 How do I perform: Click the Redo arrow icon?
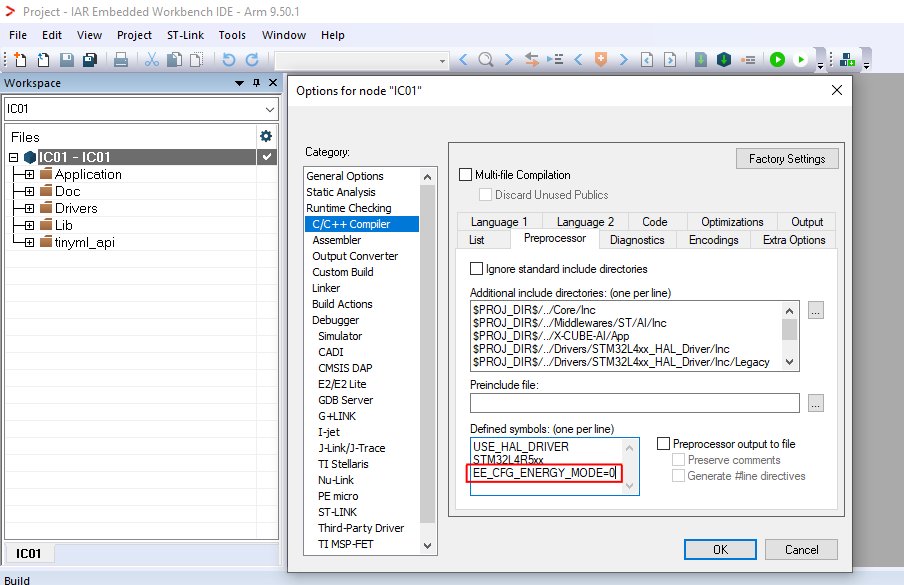pos(252,59)
